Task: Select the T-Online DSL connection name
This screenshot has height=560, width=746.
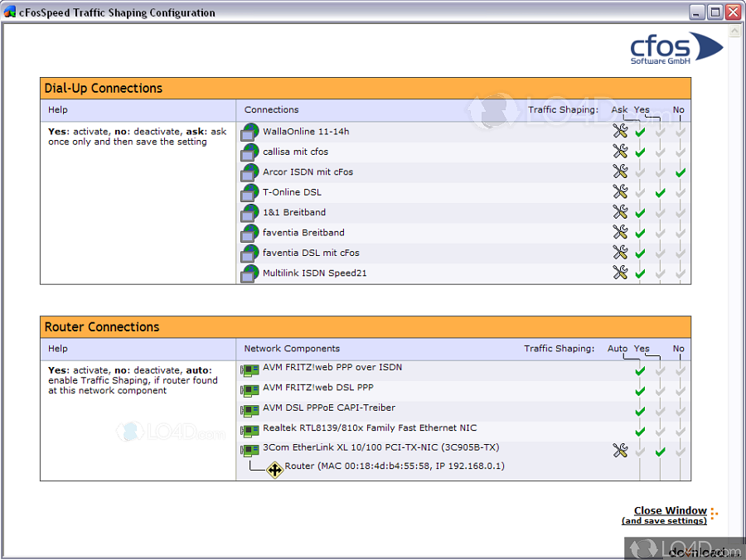Action: click(x=292, y=192)
